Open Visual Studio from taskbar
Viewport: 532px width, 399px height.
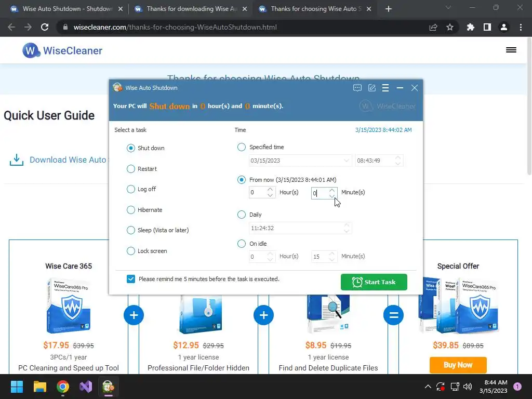tap(86, 387)
